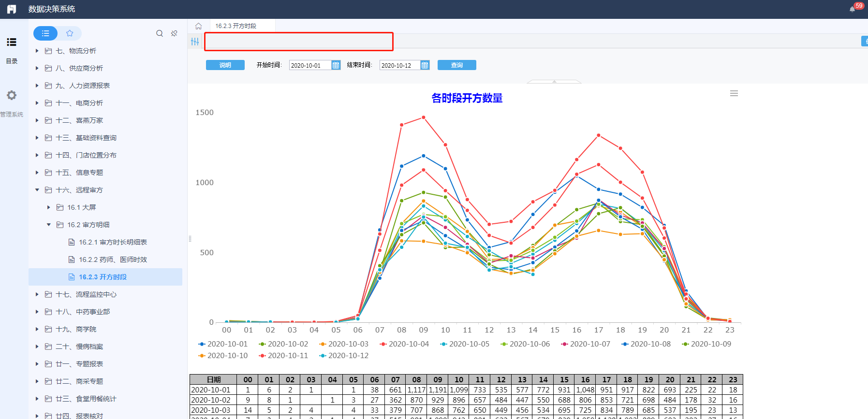
Task: Click the 2020-10-02 table row cell
Action: 213,400
